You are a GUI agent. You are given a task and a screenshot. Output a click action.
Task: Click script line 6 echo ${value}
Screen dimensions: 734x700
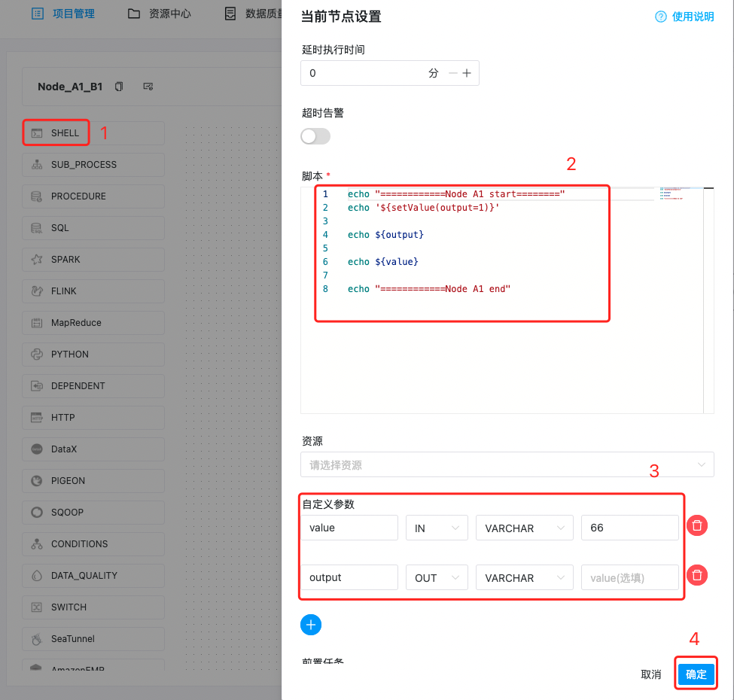tap(382, 262)
